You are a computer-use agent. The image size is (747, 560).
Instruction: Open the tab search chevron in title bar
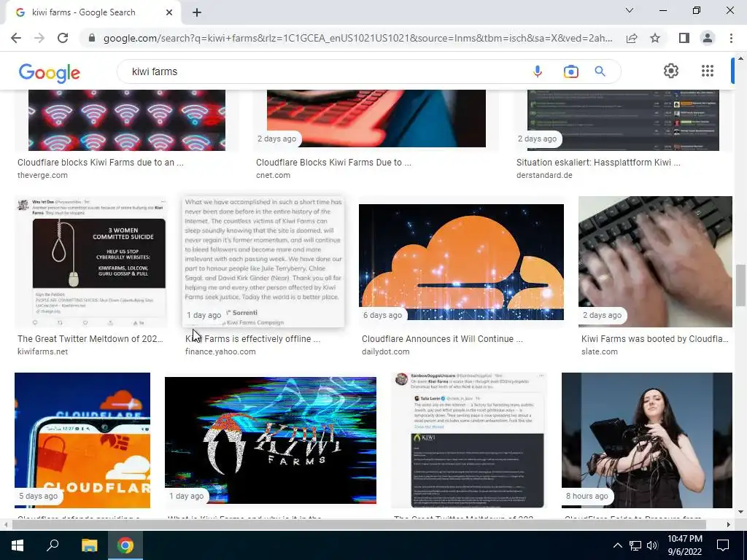click(630, 10)
